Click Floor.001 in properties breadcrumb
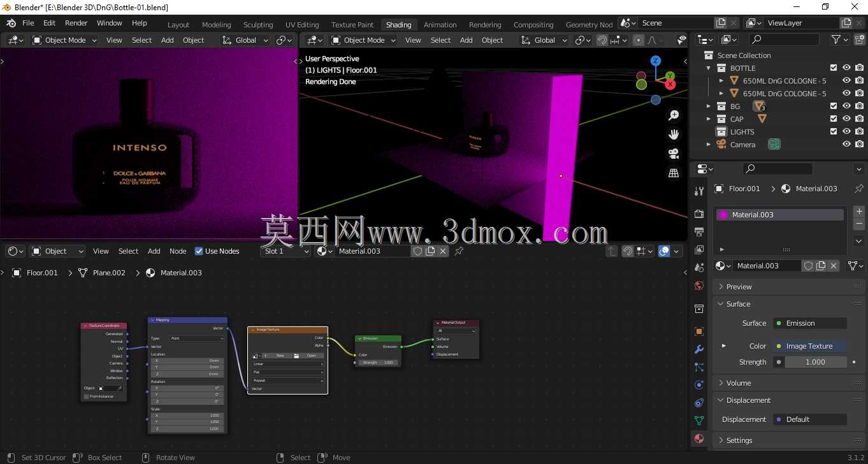 click(x=744, y=189)
